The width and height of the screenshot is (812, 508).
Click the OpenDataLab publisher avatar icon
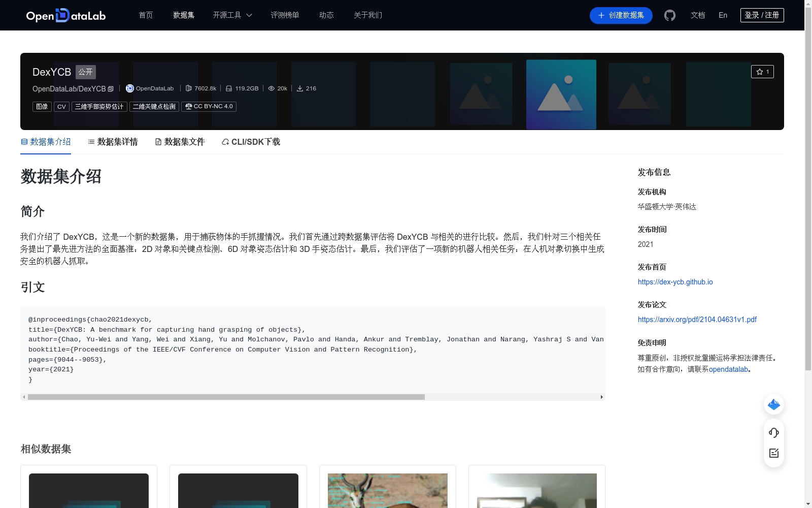click(130, 88)
